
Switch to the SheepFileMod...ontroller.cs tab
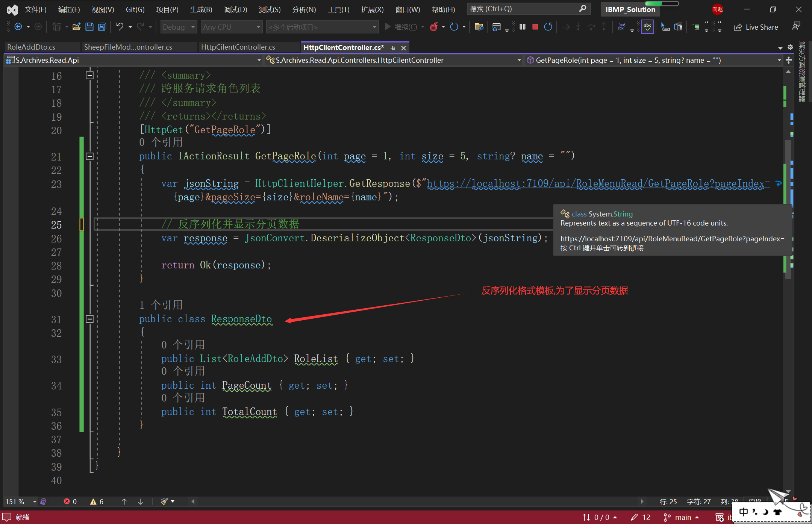click(128, 47)
